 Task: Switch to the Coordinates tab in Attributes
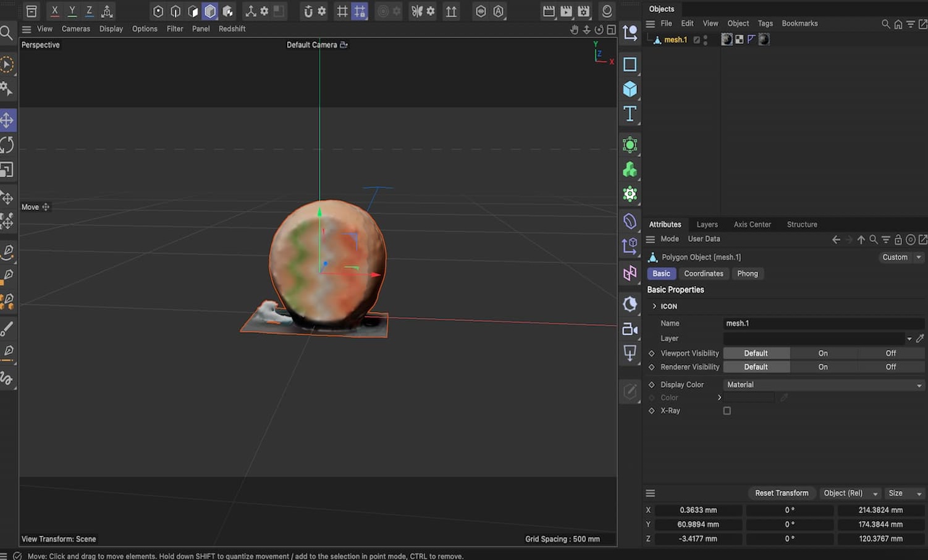pyautogui.click(x=704, y=273)
